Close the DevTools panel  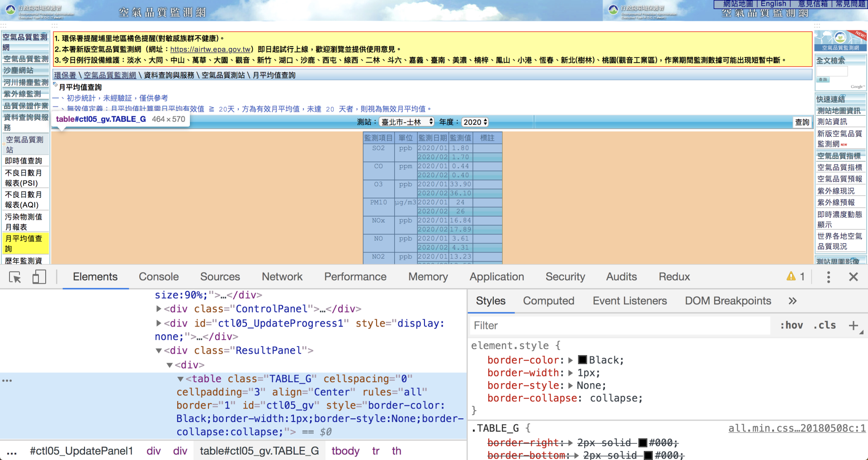click(x=853, y=277)
